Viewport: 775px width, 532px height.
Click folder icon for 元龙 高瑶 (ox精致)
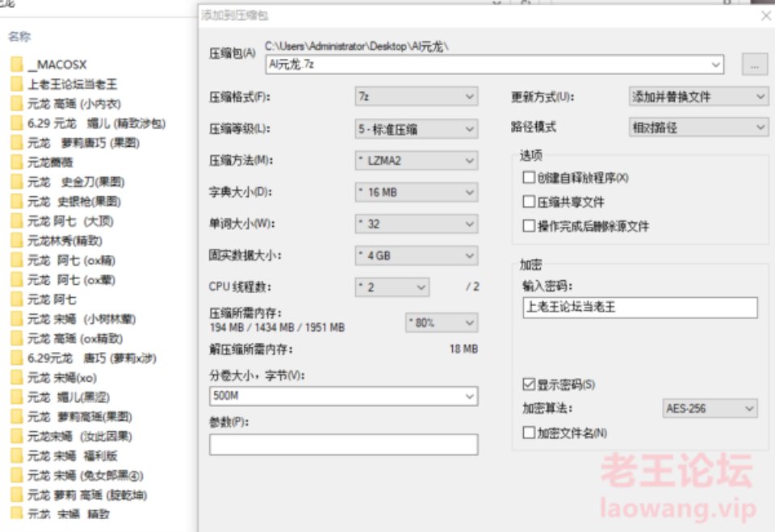pos(17,339)
